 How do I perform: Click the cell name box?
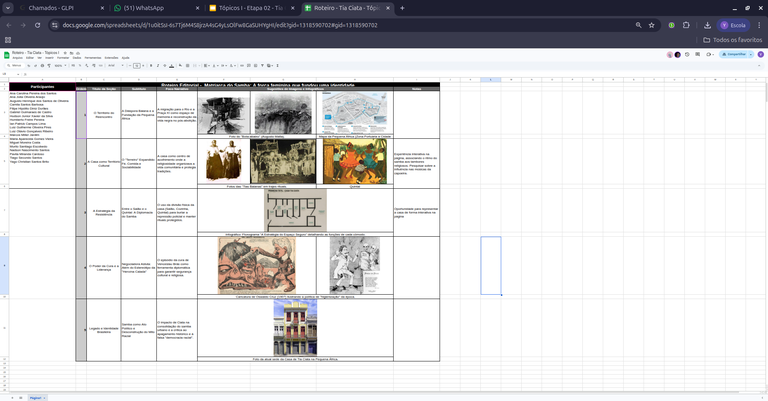click(x=10, y=74)
